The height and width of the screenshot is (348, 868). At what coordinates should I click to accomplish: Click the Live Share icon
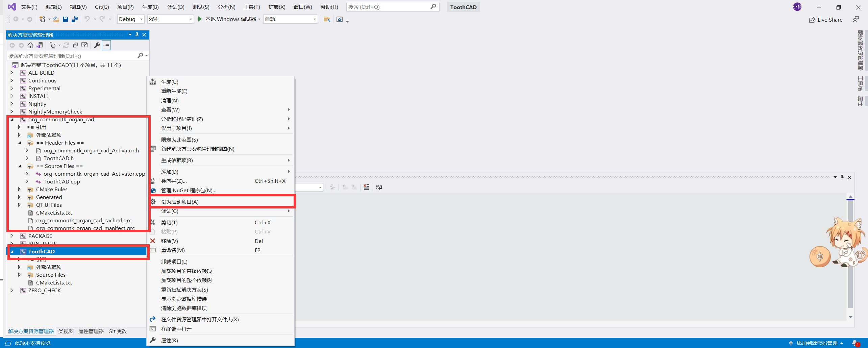[x=812, y=20]
